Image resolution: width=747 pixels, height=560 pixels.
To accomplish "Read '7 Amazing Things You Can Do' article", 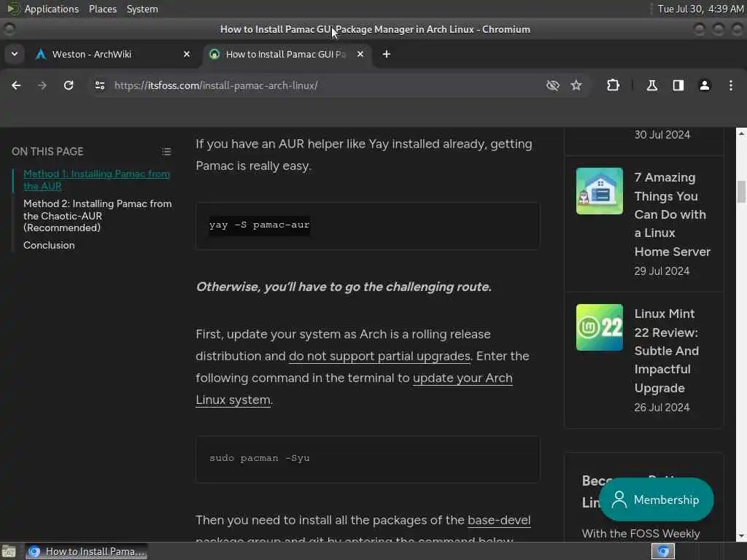I will tap(672, 214).
